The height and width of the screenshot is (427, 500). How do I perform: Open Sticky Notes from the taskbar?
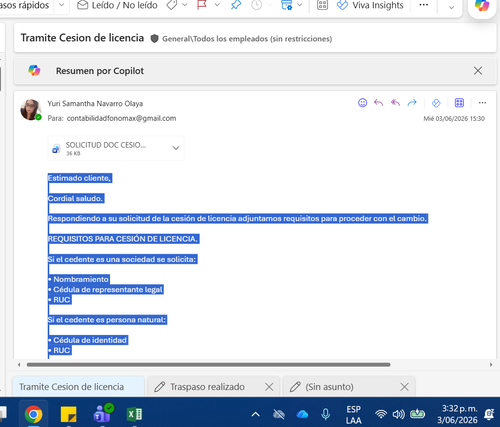point(68,414)
